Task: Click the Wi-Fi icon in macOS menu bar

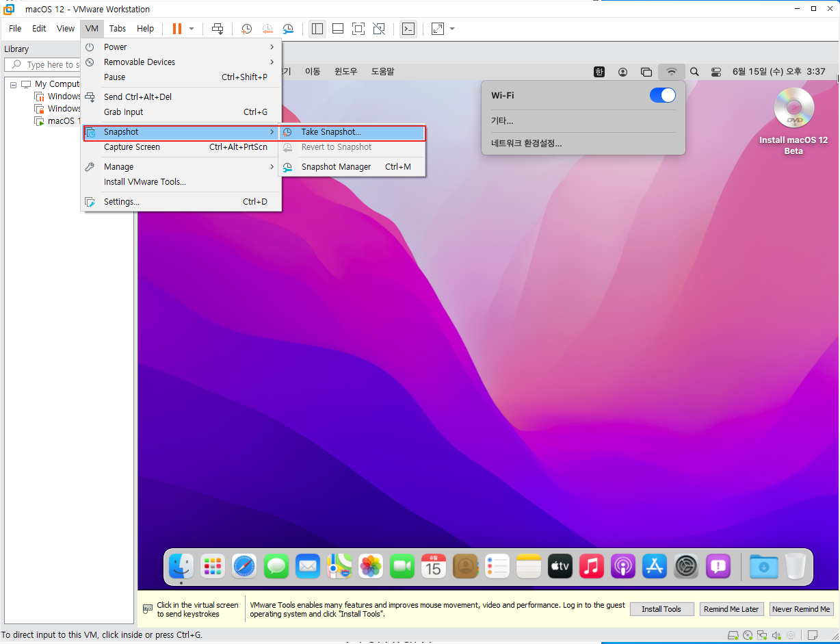Action: [x=672, y=71]
